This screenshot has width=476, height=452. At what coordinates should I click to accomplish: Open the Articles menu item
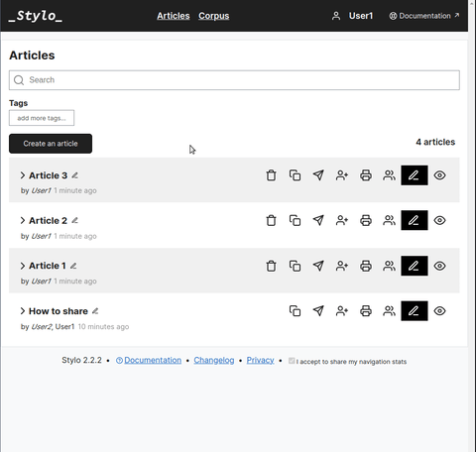[x=174, y=16]
